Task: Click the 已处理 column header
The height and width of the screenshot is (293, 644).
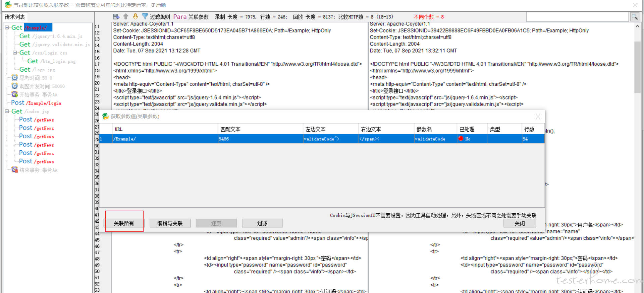Action: coord(472,129)
